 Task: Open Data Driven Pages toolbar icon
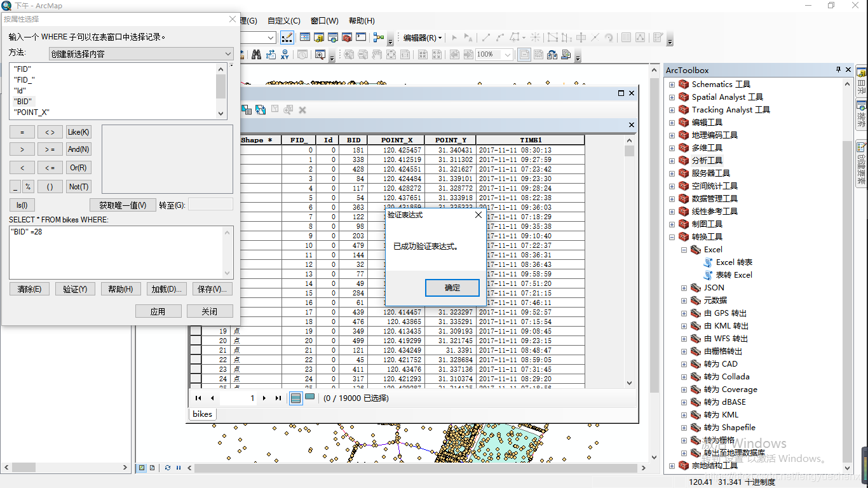pyautogui.click(x=566, y=55)
